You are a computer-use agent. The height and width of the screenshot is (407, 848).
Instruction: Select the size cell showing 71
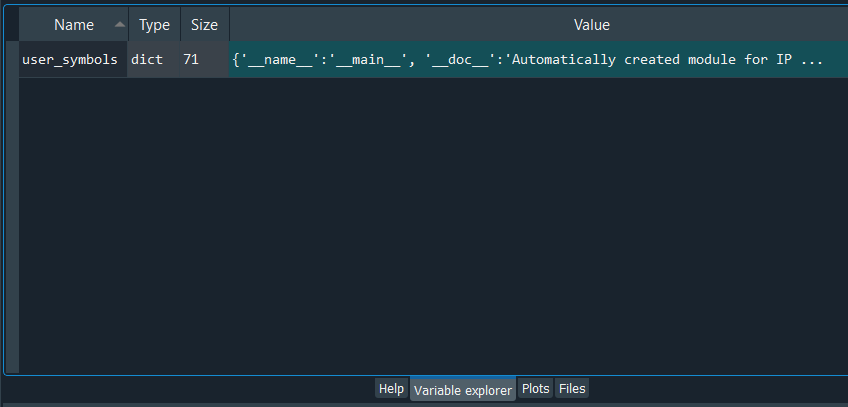coord(191,60)
